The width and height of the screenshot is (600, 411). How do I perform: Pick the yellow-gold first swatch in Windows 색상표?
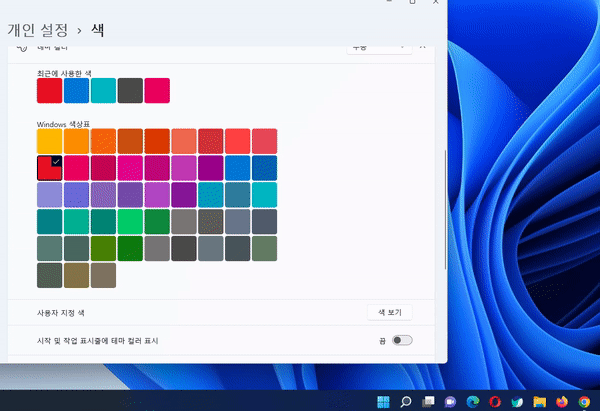(x=49, y=141)
